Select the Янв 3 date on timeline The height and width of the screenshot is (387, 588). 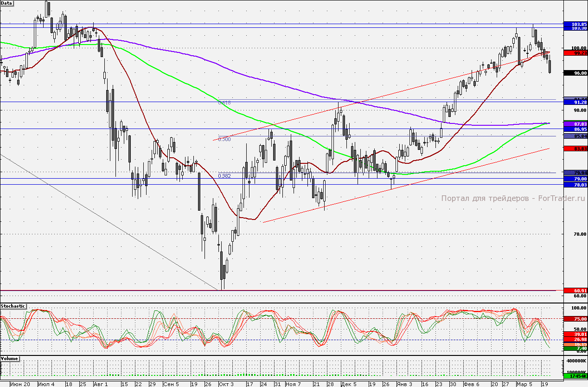click(405, 384)
